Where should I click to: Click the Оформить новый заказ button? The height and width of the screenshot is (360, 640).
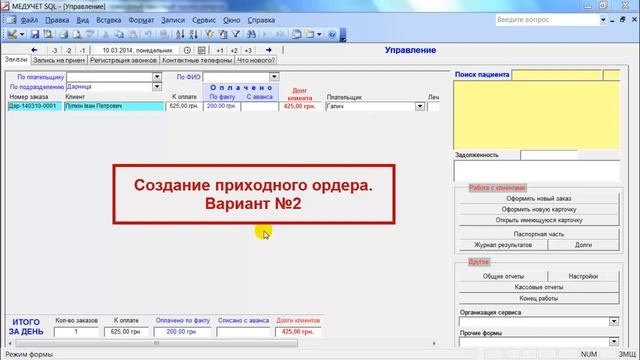[539, 198]
